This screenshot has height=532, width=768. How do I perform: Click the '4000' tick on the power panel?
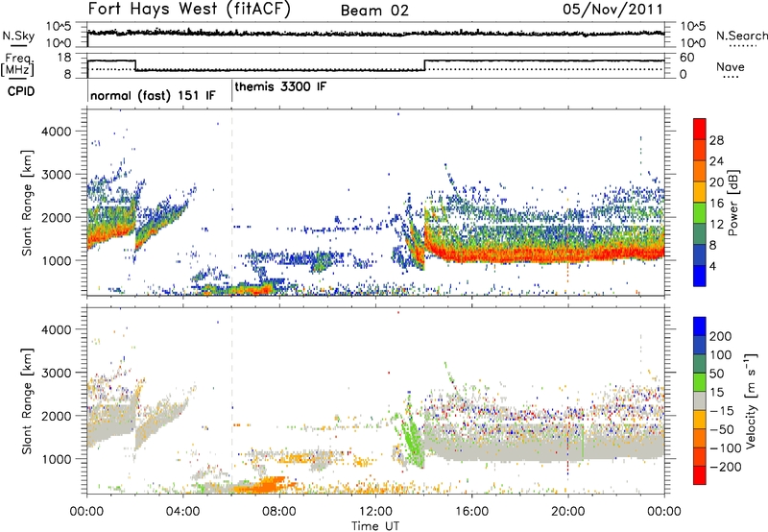click(x=57, y=132)
